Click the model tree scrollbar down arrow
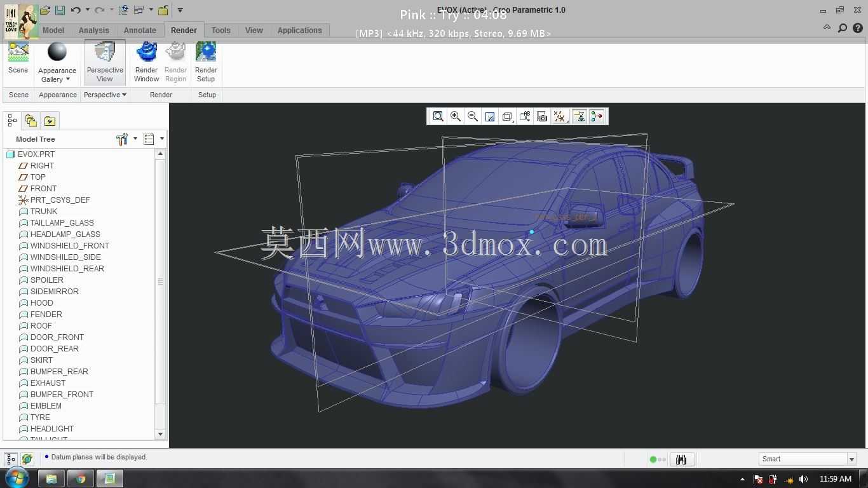The width and height of the screenshot is (868, 488). tap(160, 434)
